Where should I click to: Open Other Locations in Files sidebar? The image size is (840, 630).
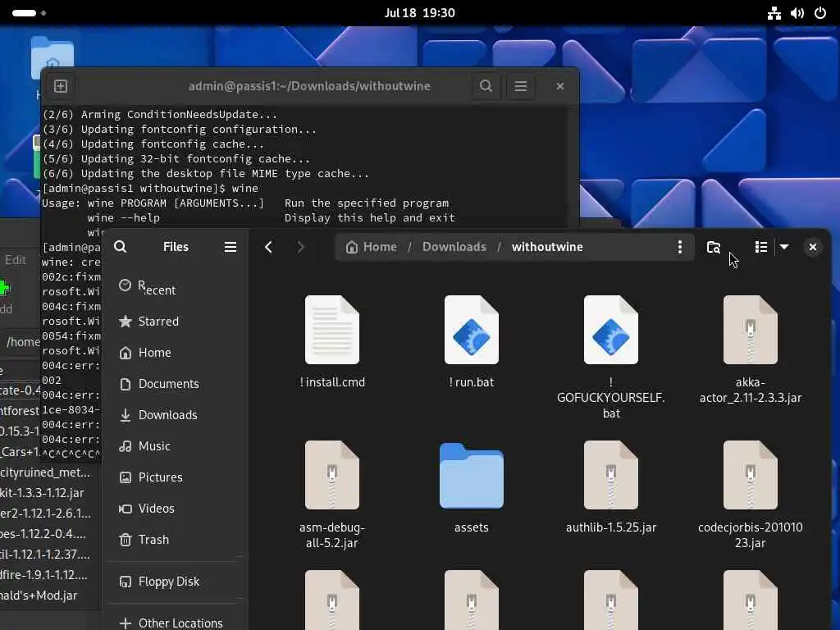pyautogui.click(x=176, y=623)
